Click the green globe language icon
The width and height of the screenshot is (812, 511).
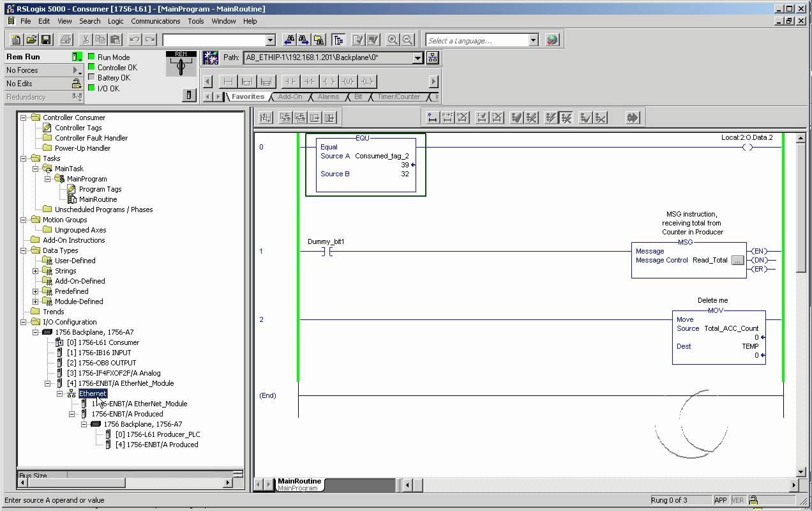(552, 40)
